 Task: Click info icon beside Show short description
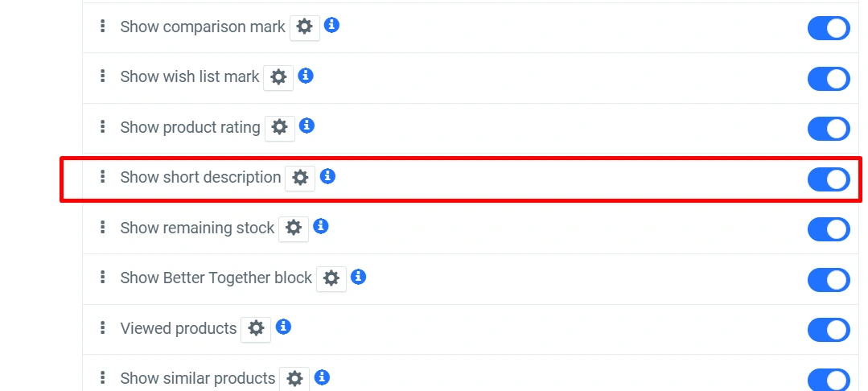(327, 176)
